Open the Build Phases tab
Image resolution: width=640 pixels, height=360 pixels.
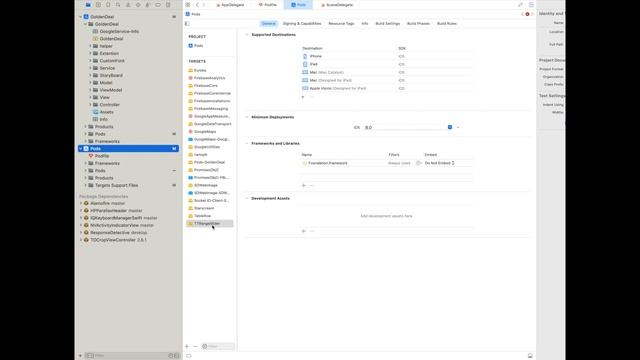point(418,24)
